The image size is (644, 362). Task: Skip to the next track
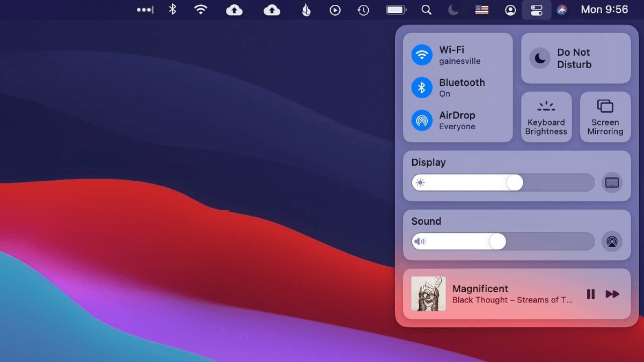(612, 294)
